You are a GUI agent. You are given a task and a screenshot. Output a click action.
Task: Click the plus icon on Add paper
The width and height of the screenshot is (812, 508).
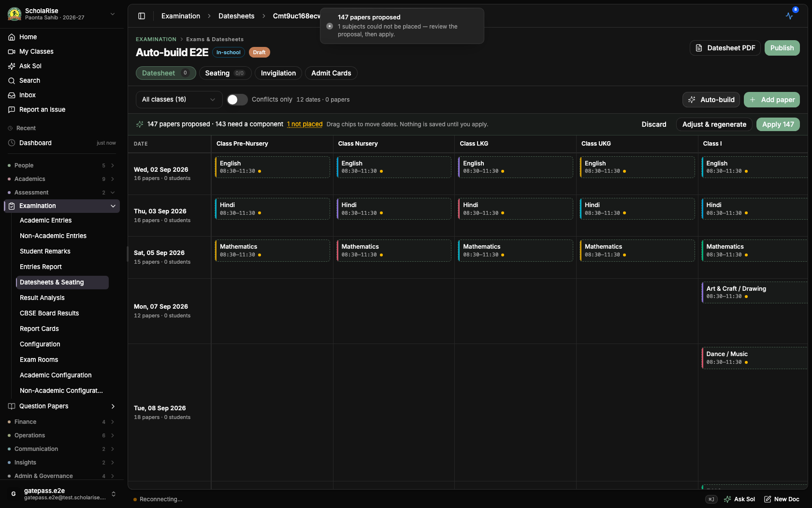tap(753, 100)
